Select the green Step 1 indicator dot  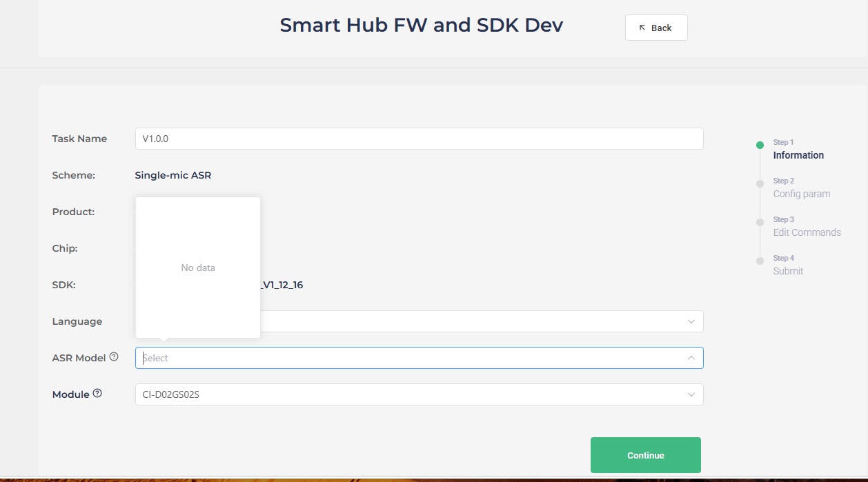(x=760, y=145)
